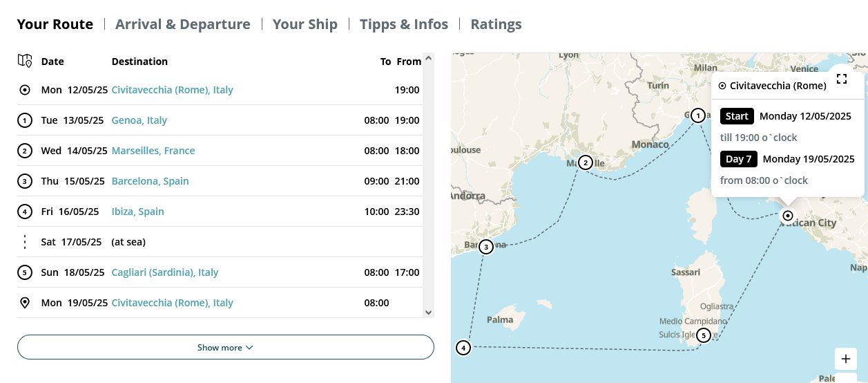Open the Genoa, Italy destination link
Image resolution: width=868 pixels, height=383 pixels.
[x=139, y=120]
